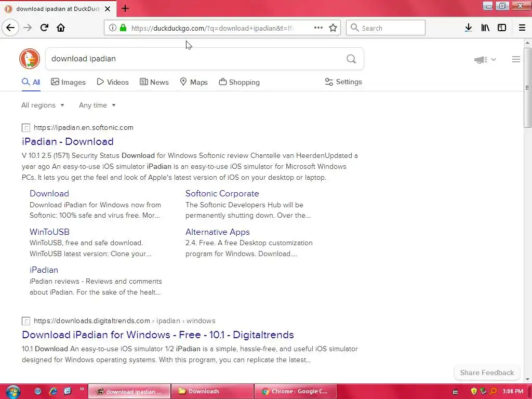Submit search with magnifier in DuckDuckGo box
The height and width of the screenshot is (399, 532).
pos(351,59)
